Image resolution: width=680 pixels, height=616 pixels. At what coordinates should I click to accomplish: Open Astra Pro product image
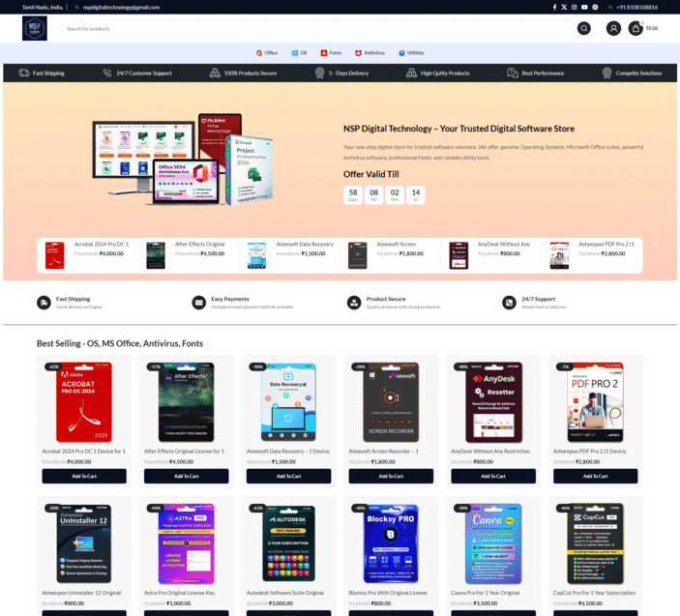click(x=187, y=543)
